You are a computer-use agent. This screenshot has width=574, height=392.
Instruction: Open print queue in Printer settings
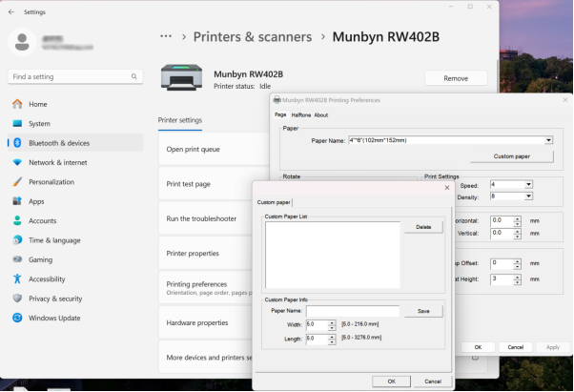coord(214,150)
